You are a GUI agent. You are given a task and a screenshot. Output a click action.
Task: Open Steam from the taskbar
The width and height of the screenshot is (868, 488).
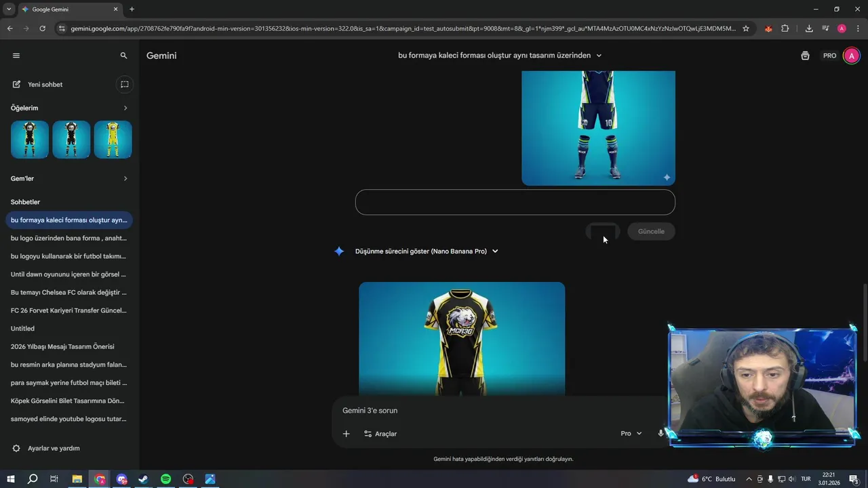click(x=144, y=479)
